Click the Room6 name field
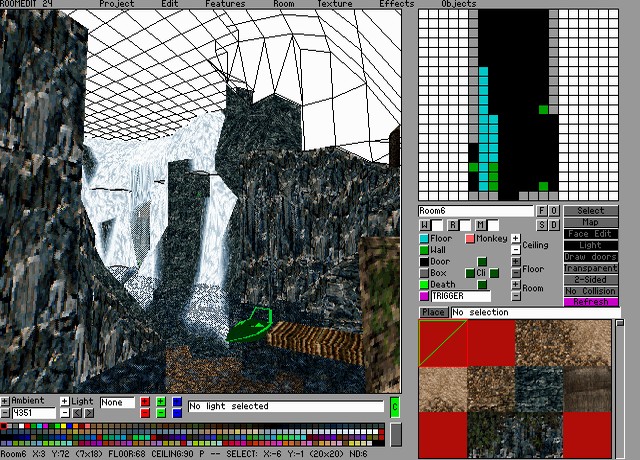This screenshot has height=460, width=640. (x=476, y=211)
